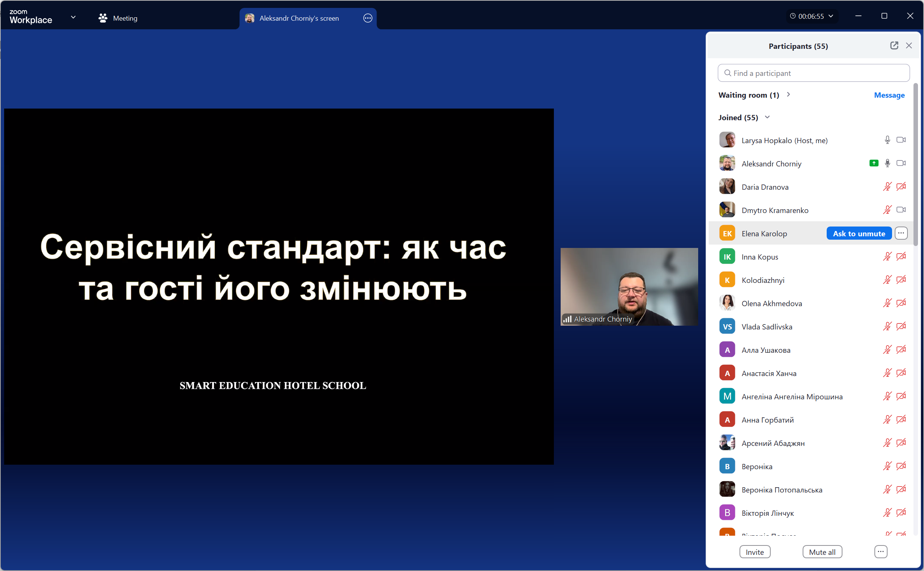Open the participants panel more options menu

tap(880, 552)
